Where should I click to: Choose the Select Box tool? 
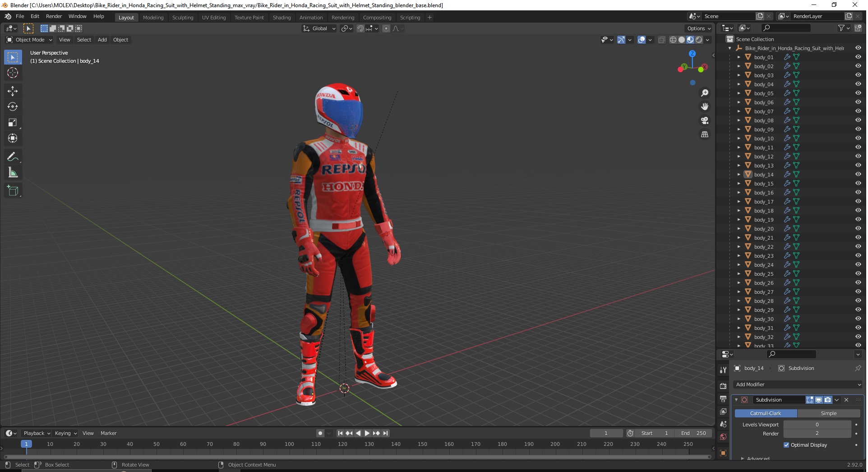tap(13, 57)
